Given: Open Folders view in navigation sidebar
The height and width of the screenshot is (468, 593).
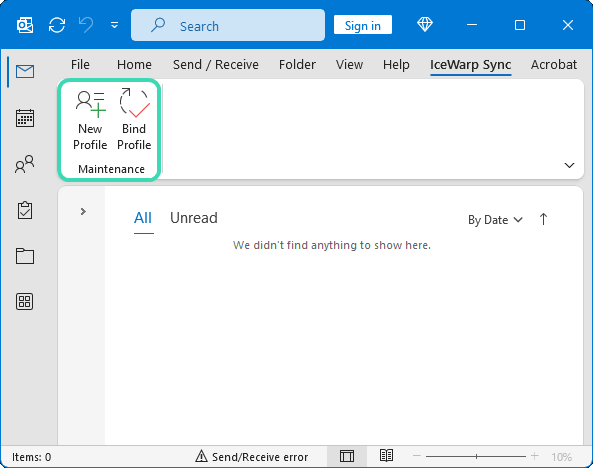Looking at the screenshot, I should pyautogui.click(x=25, y=256).
